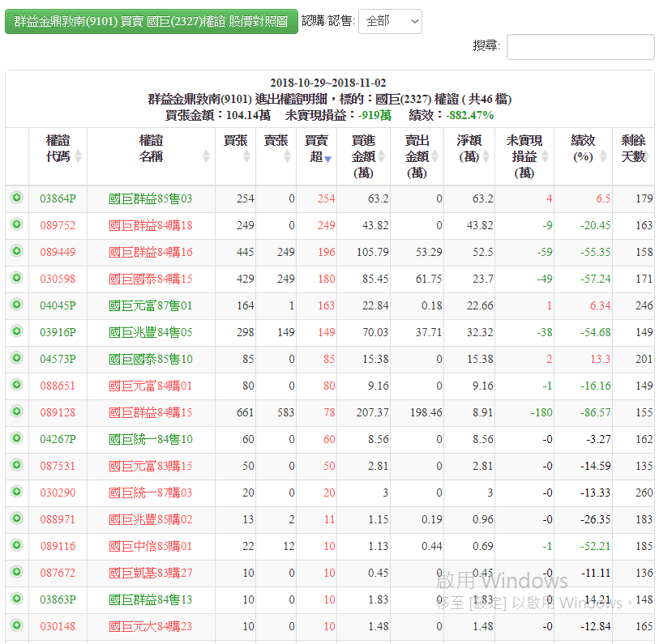
Task: Open warrant link 國巨群益85售03
Action: pyautogui.click(x=151, y=198)
